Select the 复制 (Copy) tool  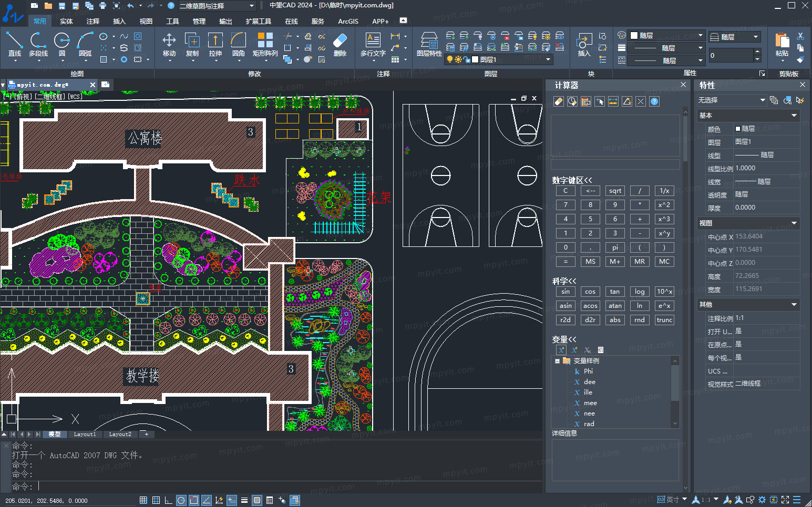[x=192, y=44]
